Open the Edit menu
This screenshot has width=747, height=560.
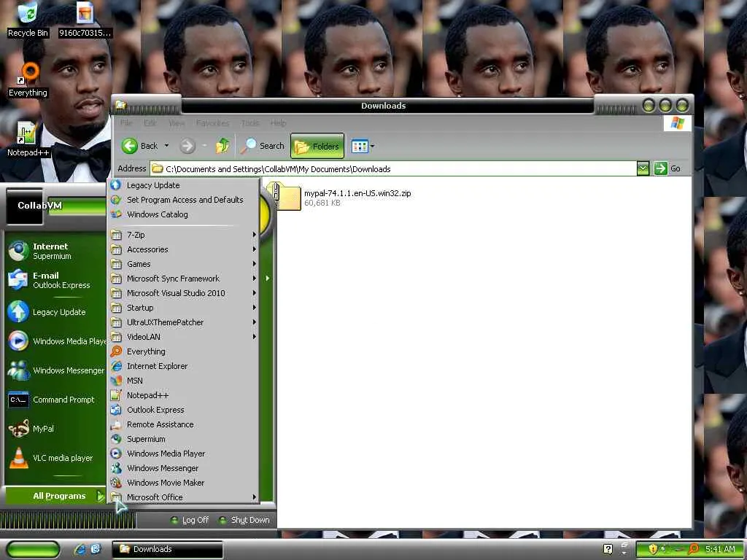[x=150, y=122]
